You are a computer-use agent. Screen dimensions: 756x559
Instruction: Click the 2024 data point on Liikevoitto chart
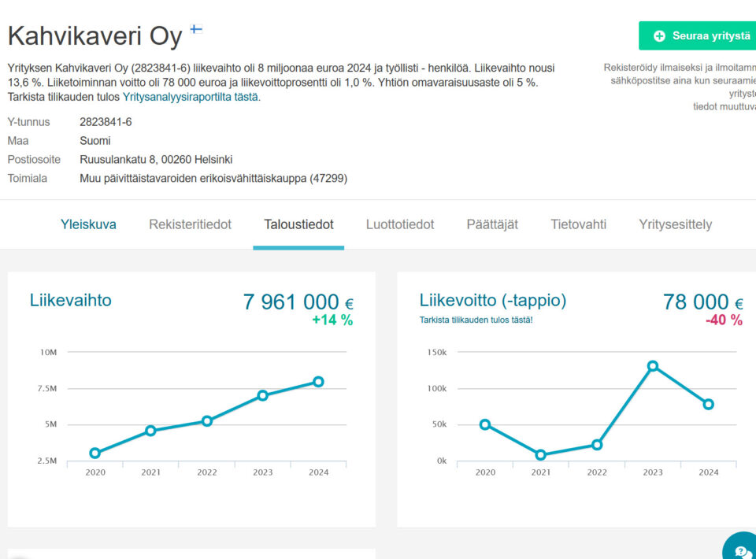[x=708, y=405]
